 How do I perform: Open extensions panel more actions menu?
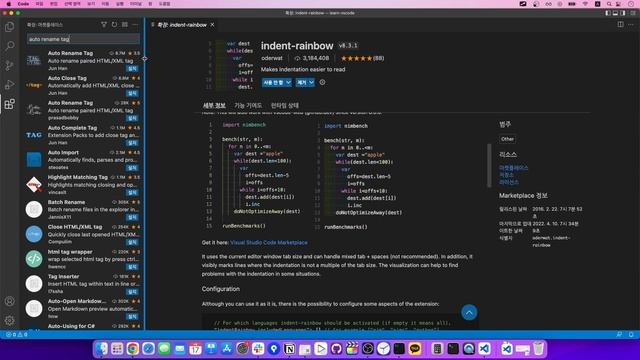point(136,25)
